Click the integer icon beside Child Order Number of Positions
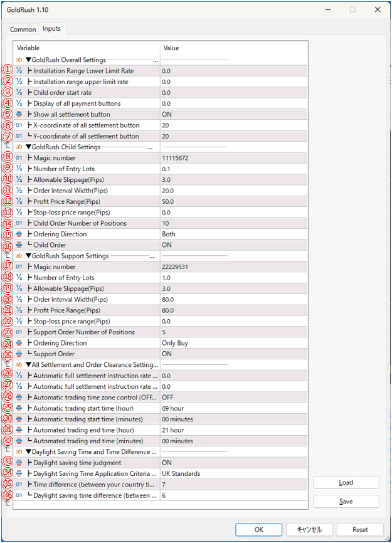 click(19, 223)
